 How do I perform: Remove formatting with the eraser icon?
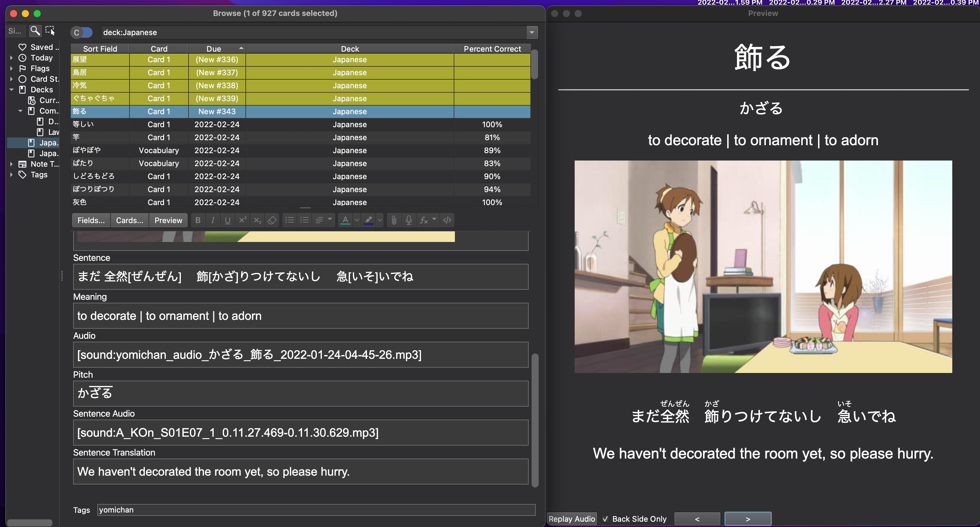pyautogui.click(x=272, y=220)
